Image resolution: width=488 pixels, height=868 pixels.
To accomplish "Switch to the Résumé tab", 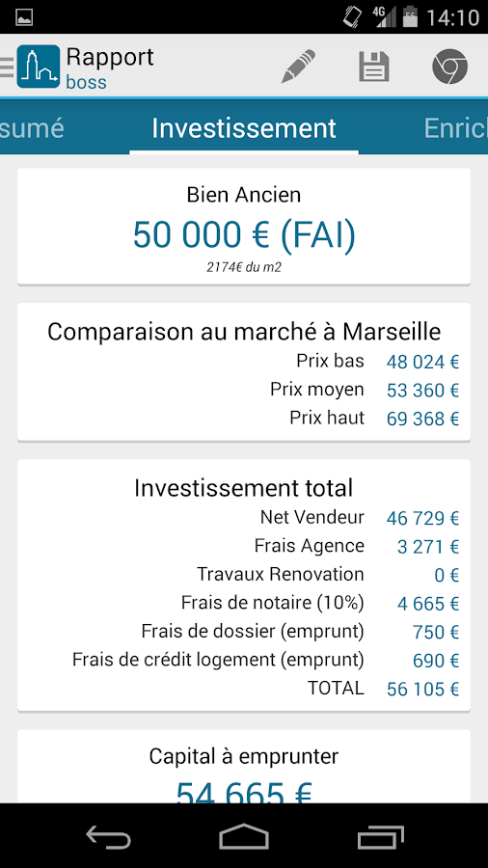I will coord(32,128).
